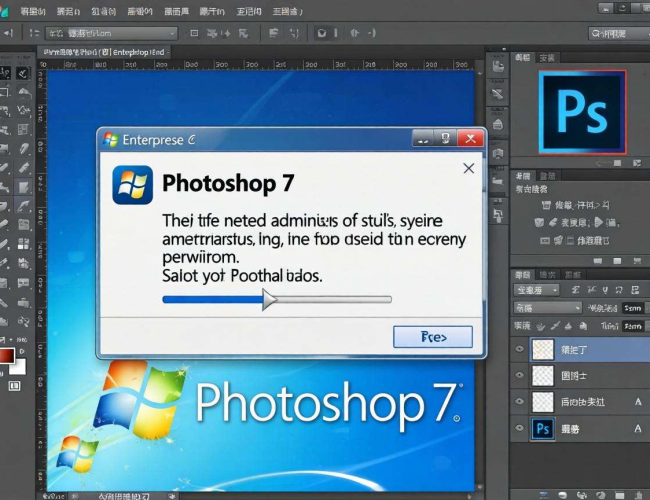Open the first menu in the top menu bar
650x500 pixels.
point(33,12)
